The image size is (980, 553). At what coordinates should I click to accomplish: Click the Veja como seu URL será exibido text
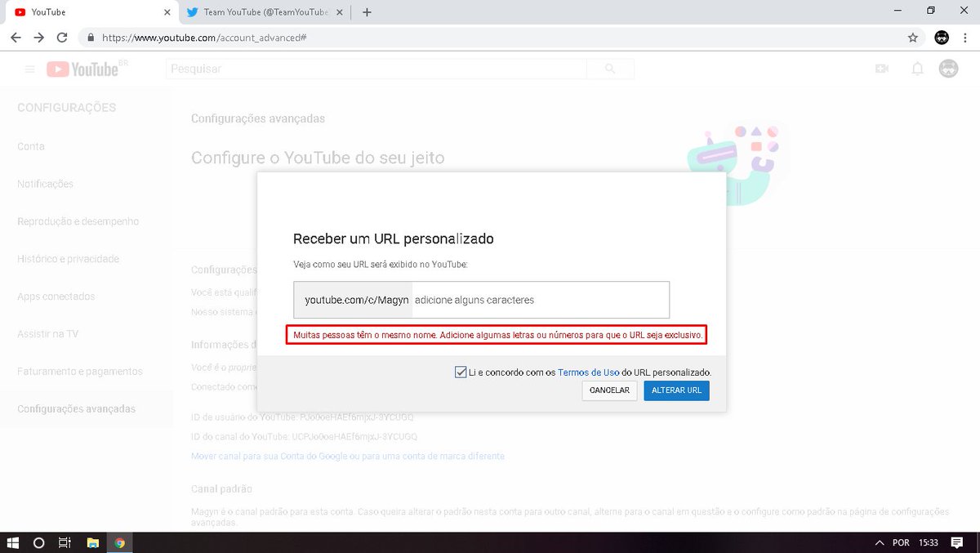click(381, 265)
